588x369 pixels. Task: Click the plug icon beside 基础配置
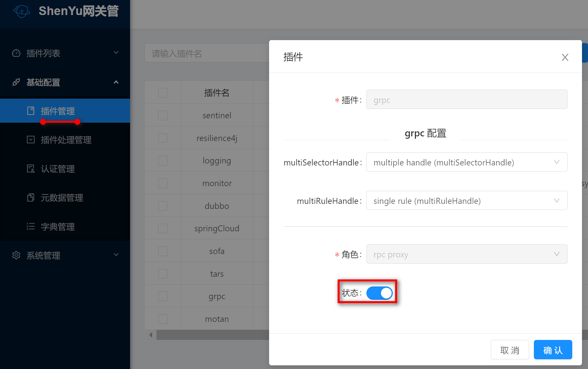(16, 82)
